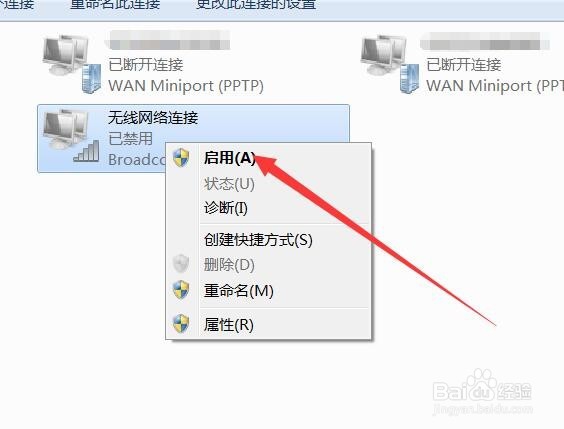
Task: Select the 无线网络连接 adapter computer icon
Action: [x=66, y=129]
